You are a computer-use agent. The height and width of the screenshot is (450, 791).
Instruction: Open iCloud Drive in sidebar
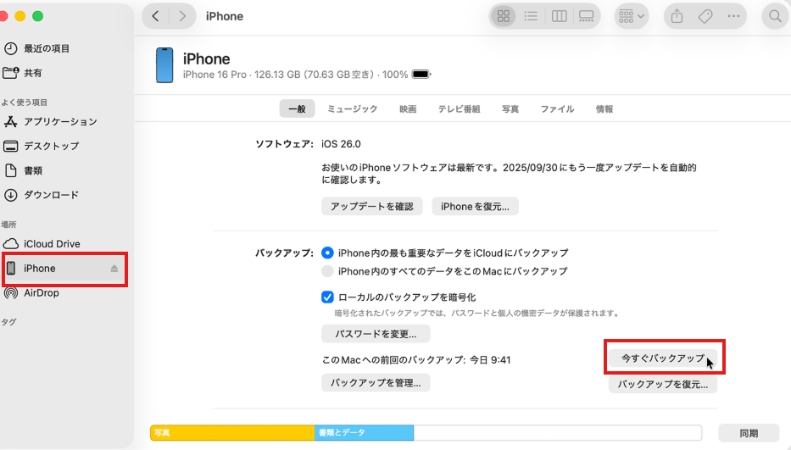pyautogui.click(x=42, y=244)
